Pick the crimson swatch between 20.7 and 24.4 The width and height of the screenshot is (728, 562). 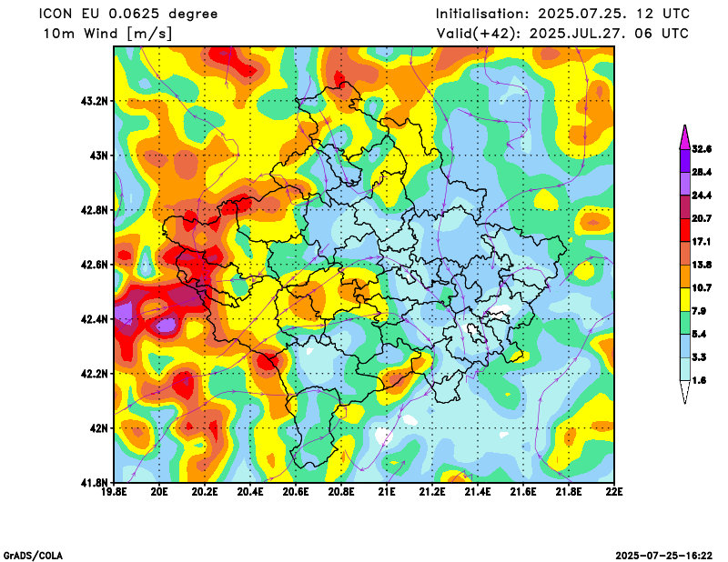pos(685,207)
